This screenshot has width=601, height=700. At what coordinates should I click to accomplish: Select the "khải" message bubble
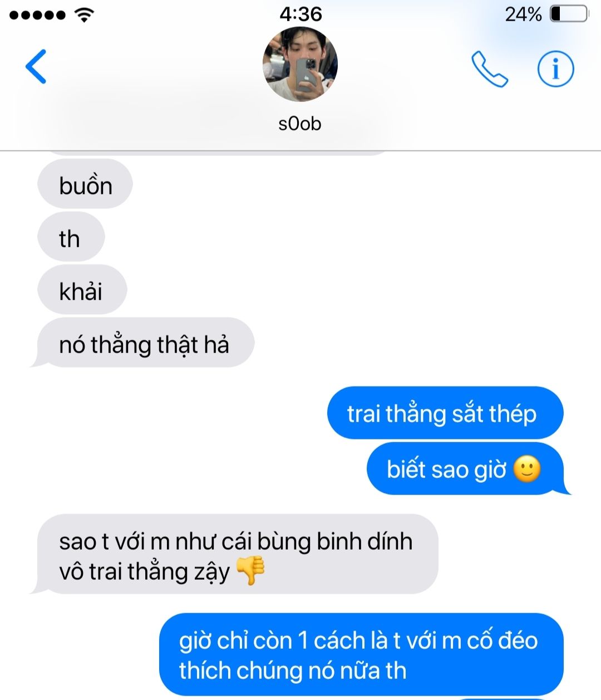pos(82,290)
